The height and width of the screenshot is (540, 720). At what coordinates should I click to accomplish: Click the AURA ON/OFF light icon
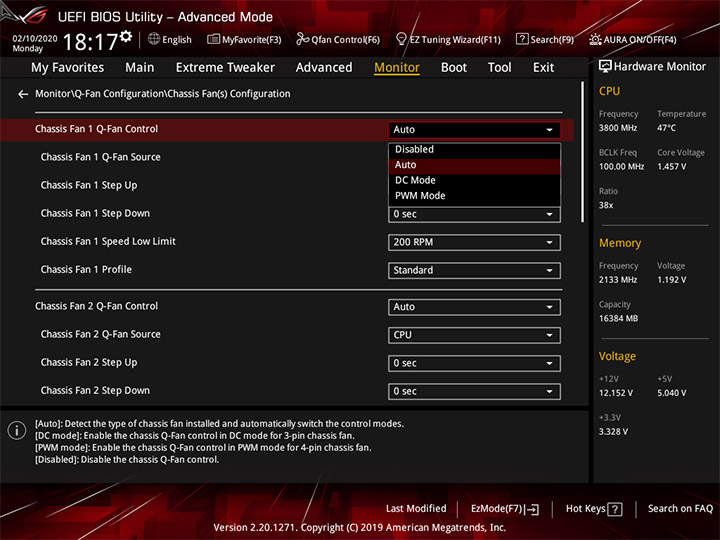click(x=595, y=39)
